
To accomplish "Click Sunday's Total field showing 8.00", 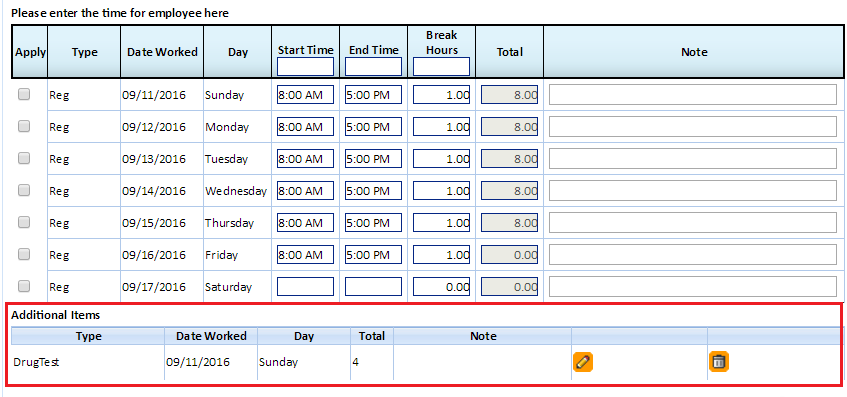I will pos(509,95).
